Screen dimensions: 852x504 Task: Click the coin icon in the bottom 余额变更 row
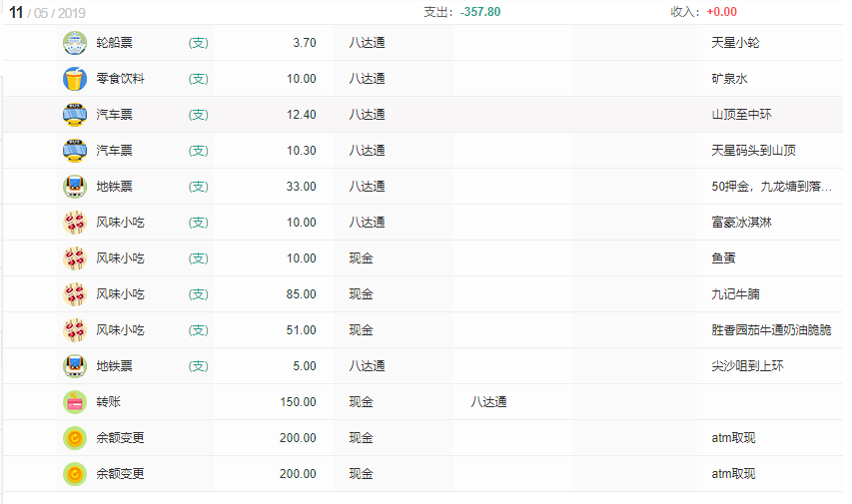pos(75,474)
